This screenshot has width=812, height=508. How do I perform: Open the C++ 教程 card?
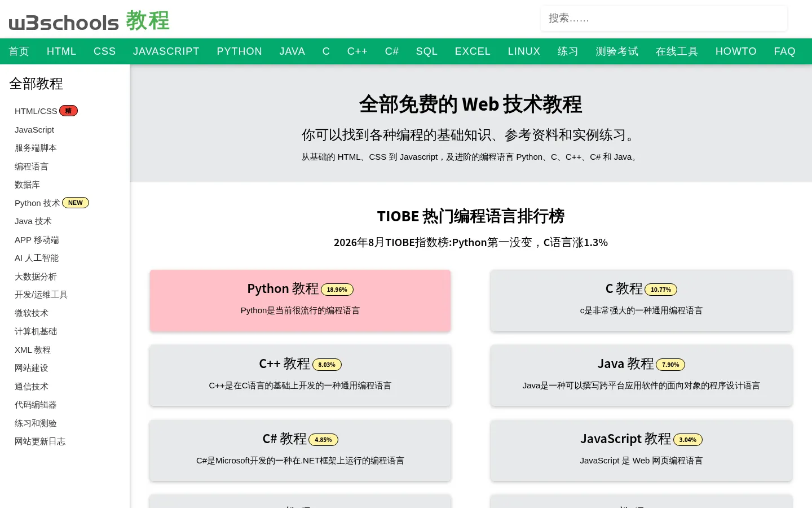[300, 375]
